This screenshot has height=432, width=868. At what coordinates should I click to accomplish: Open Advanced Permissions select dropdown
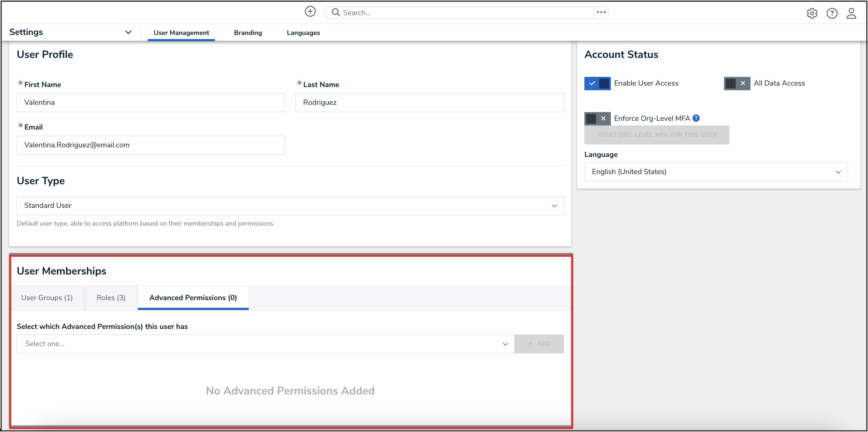point(265,344)
